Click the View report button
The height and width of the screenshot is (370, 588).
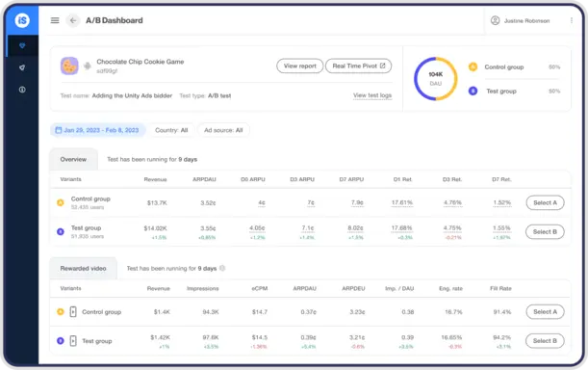[x=300, y=66]
